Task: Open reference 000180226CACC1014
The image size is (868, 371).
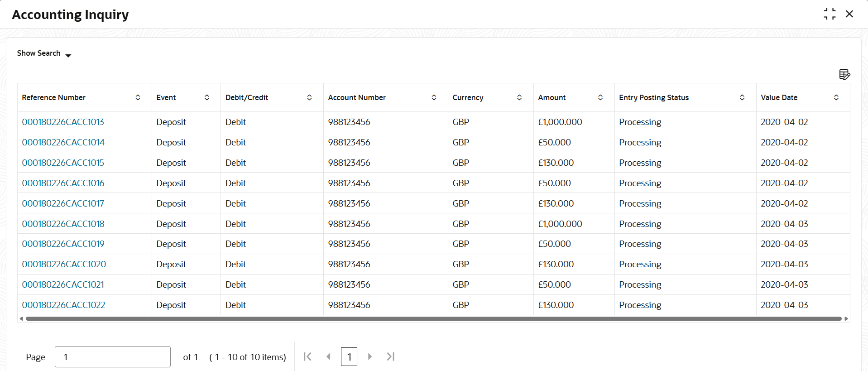Action: pyautogui.click(x=63, y=142)
